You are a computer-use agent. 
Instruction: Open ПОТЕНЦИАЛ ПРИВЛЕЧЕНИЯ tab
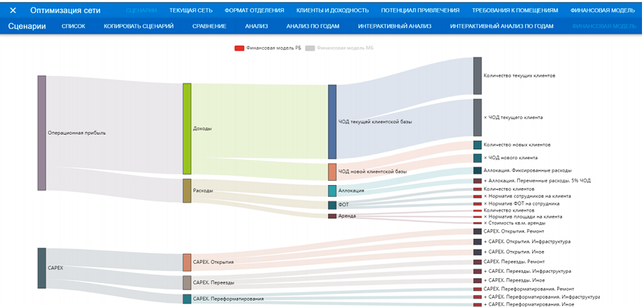coord(420,11)
